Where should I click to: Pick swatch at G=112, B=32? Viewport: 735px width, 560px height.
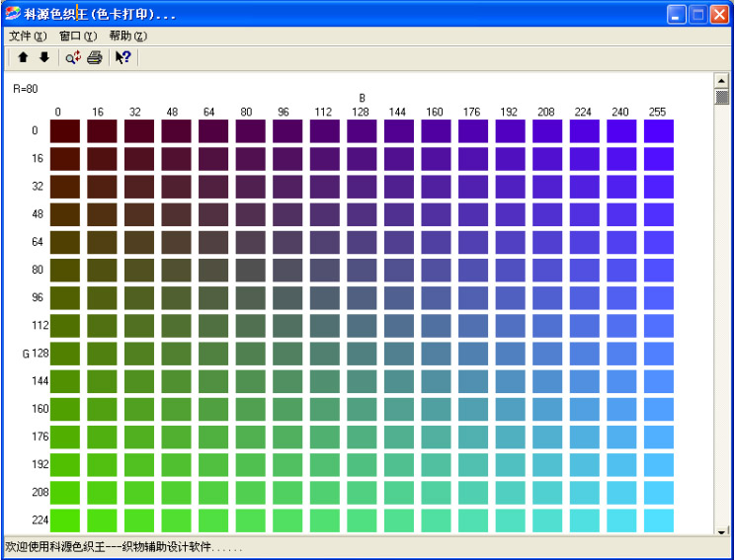(139, 326)
